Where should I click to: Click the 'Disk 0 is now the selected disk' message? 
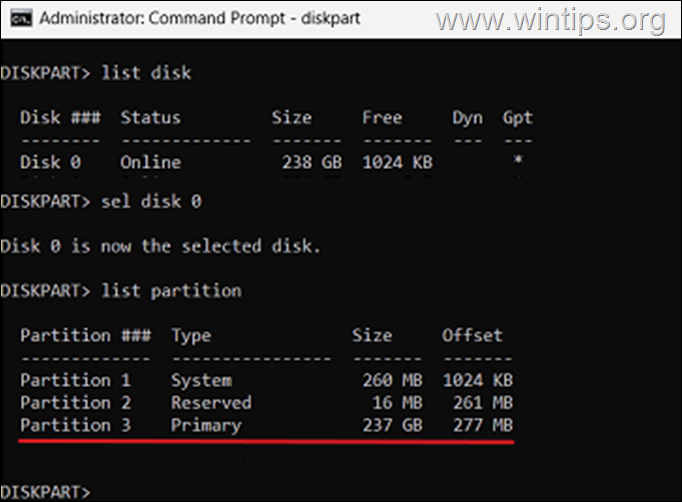(160, 245)
